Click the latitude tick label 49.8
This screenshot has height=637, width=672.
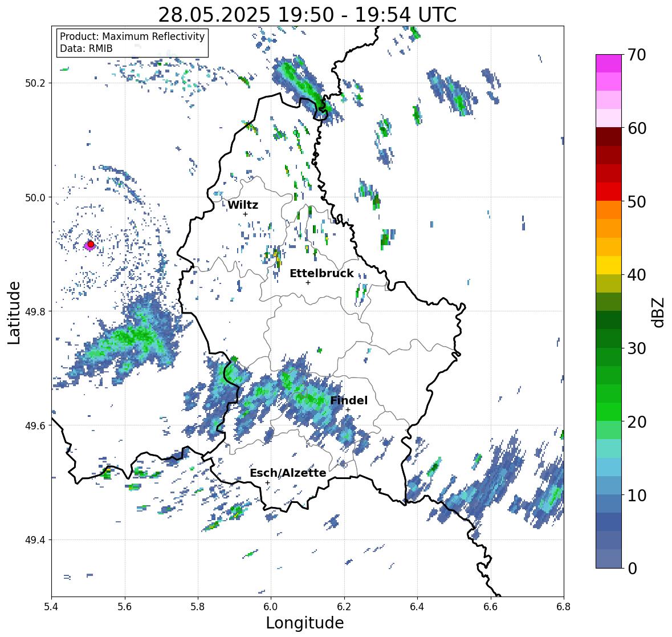coord(35,311)
